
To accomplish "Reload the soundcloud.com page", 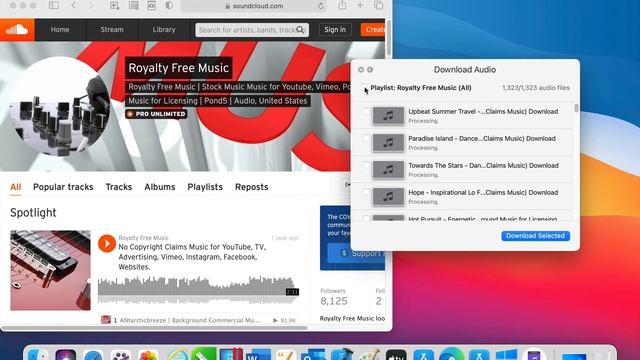I will click(x=321, y=6).
